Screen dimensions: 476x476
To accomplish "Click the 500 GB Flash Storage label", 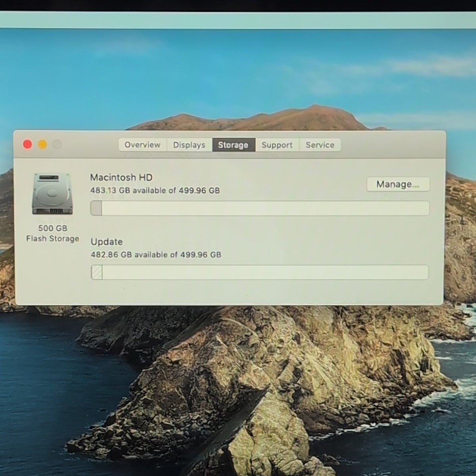I will (x=53, y=233).
